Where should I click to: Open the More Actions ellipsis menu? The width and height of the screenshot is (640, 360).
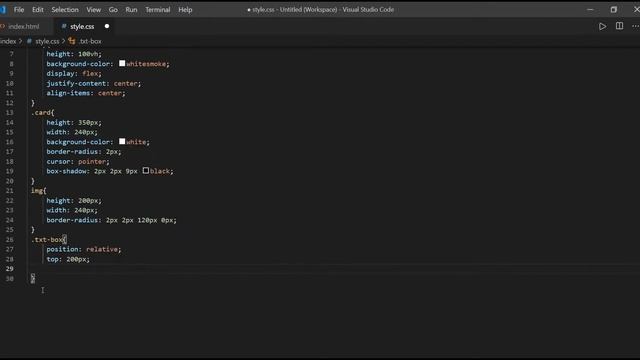tap(635, 26)
